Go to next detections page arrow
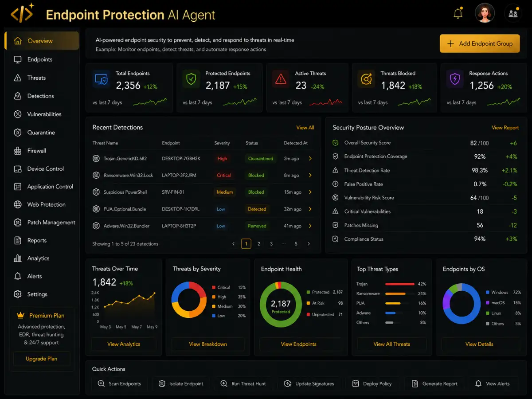Viewport: 532px width, 399px height. point(309,244)
